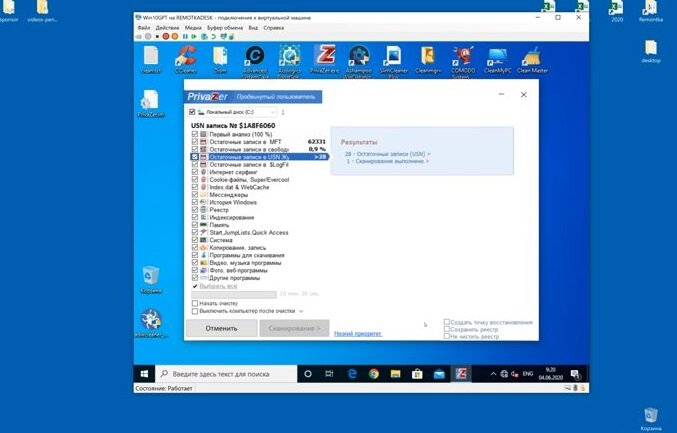This screenshot has width=677, height=433.
Task: Click the Windows Start button in VM
Action: (144, 374)
